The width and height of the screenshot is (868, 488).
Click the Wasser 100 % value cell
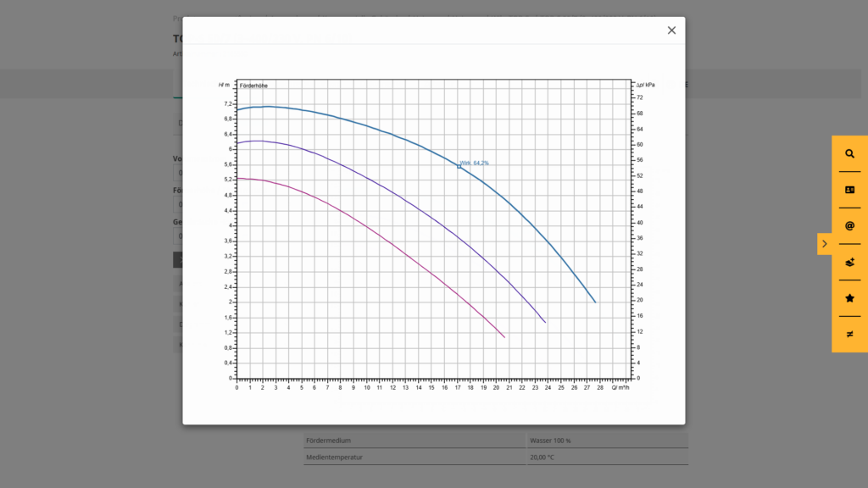[551, 441]
